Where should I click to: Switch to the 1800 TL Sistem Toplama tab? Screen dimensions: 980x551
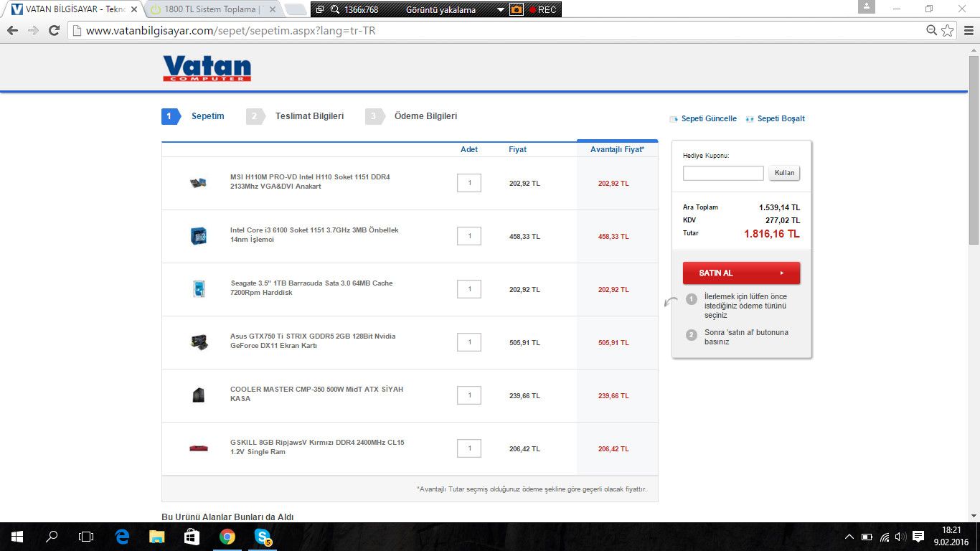(x=212, y=9)
